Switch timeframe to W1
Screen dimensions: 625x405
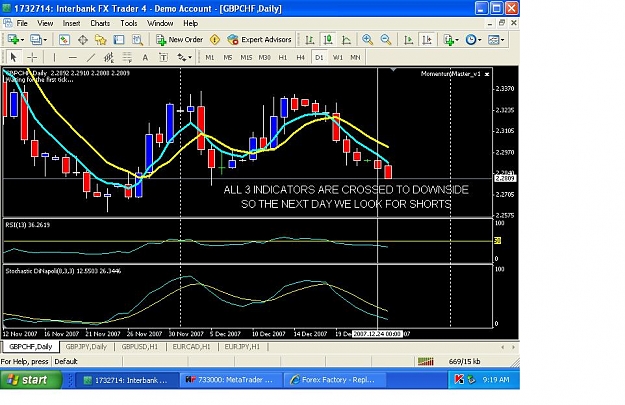click(x=338, y=57)
